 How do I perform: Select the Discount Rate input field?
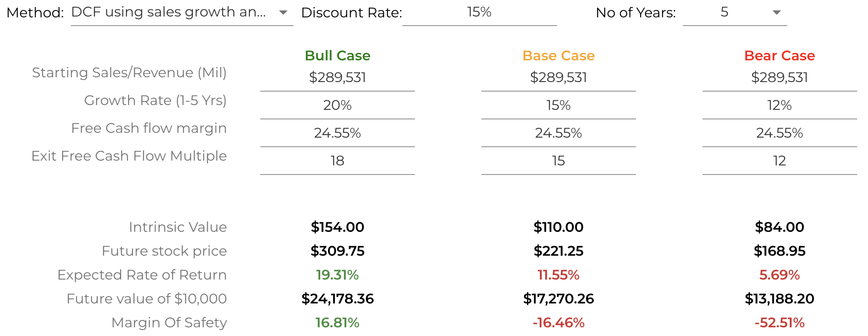479,13
